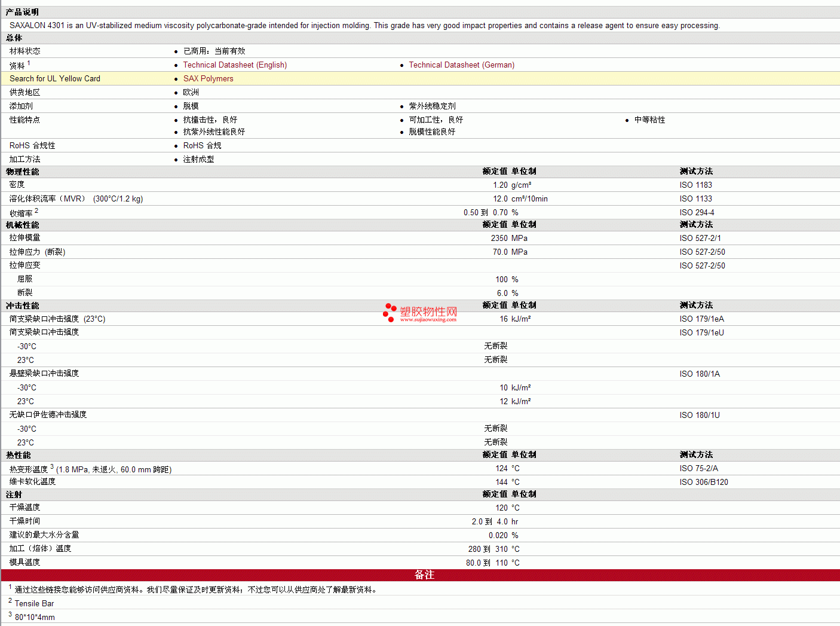The width and height of the screenshot is (840, 626).
Task: Click the 机械性能 section header
Action: pos(22,225)
